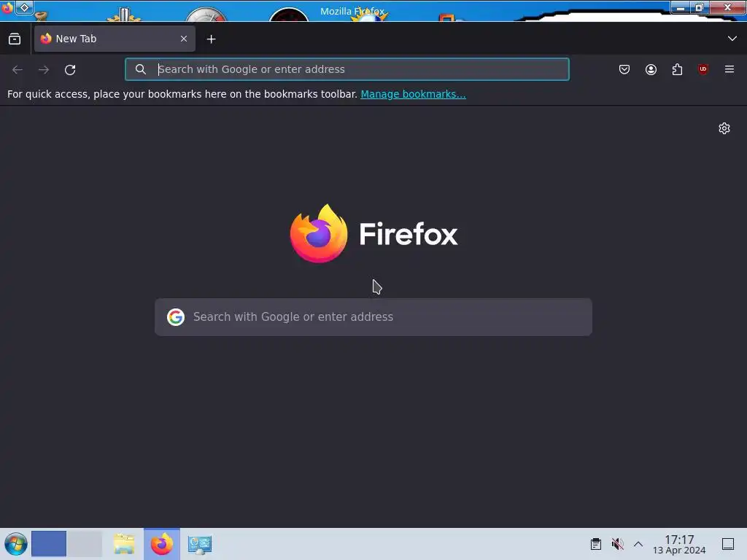Viewport: 747px width, 560px height.
Task: Click the magnifier icon in address bar
Action: (x=141, y=69)
